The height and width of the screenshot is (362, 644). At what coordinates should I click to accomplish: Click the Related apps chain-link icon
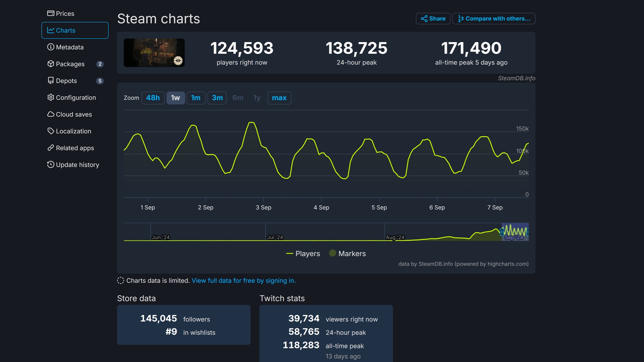click(51, 148)
